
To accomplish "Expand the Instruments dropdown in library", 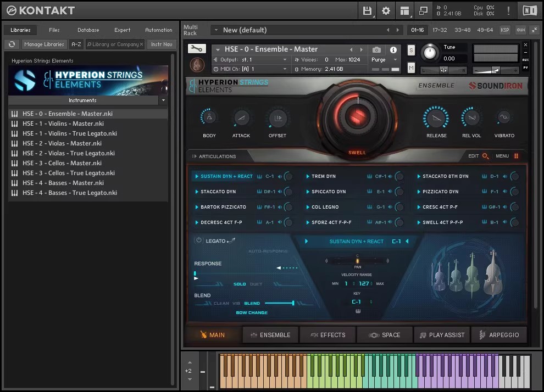I will pyautogui.click(x=163, y=100).
